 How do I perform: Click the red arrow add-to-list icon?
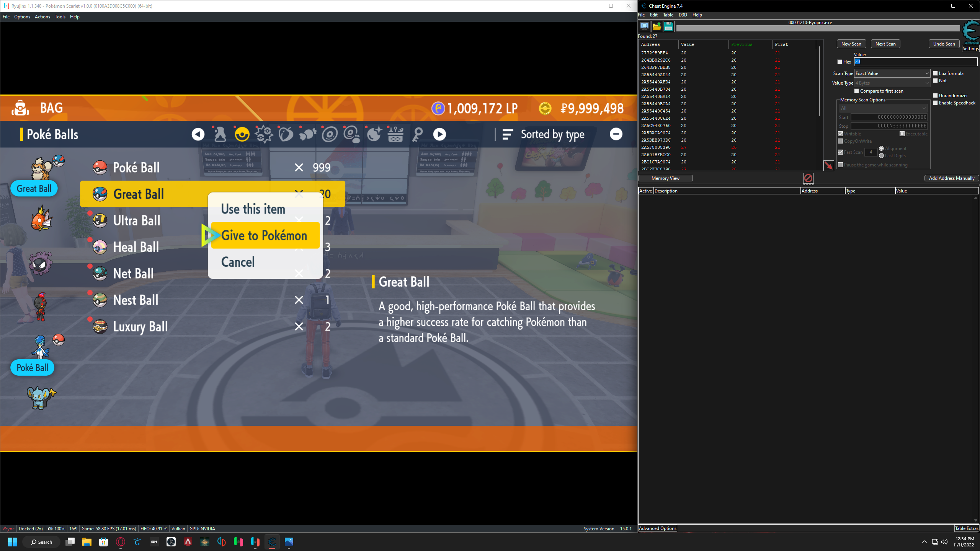(828, 165)
